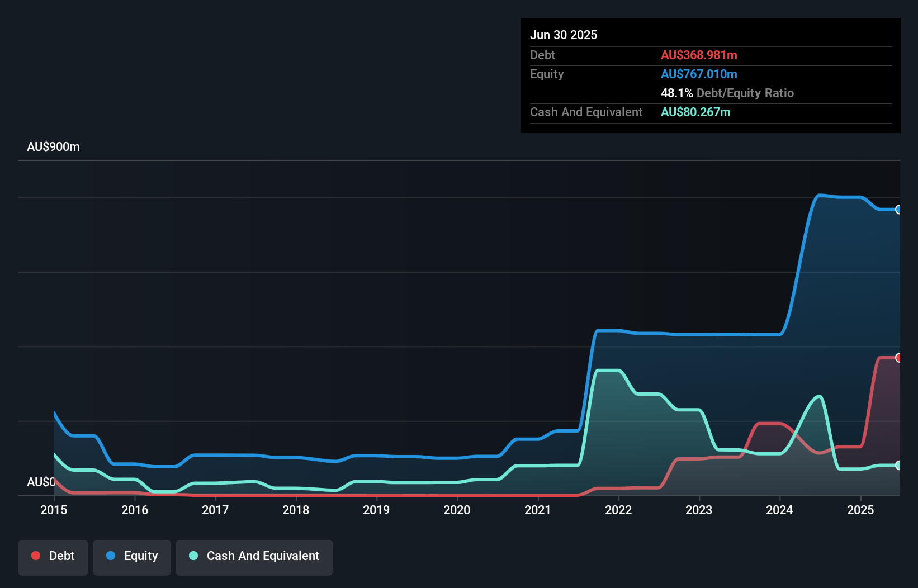The width and height of the screenshot is (918, 588).
Task: Click the red Debt value AU$368.981m in tooltip
Action: pos(699,55)
